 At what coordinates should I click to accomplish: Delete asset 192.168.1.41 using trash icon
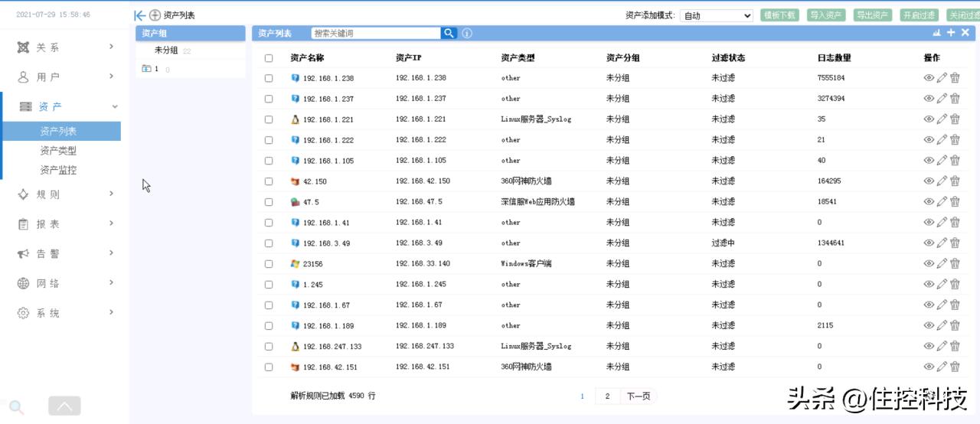point(955,222)
